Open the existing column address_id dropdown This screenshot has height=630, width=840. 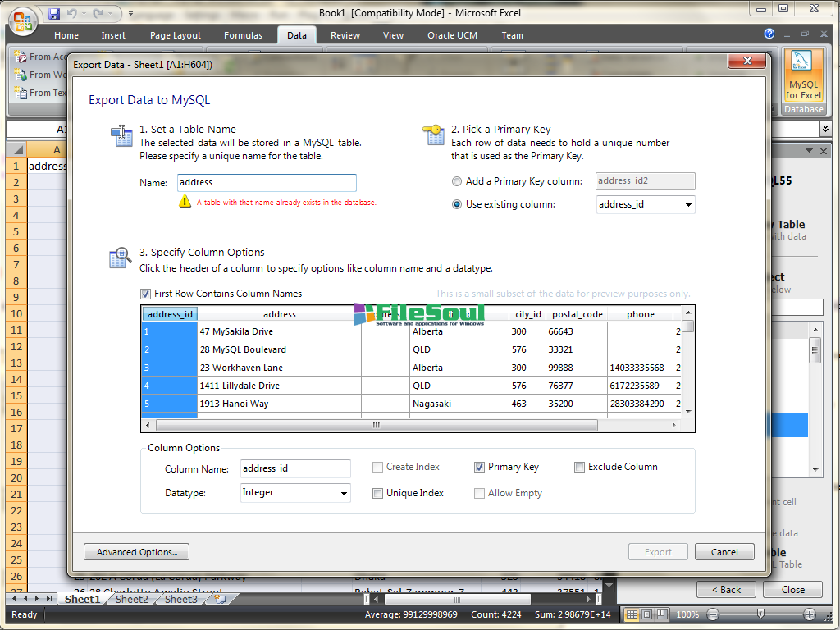pos(687,204)
